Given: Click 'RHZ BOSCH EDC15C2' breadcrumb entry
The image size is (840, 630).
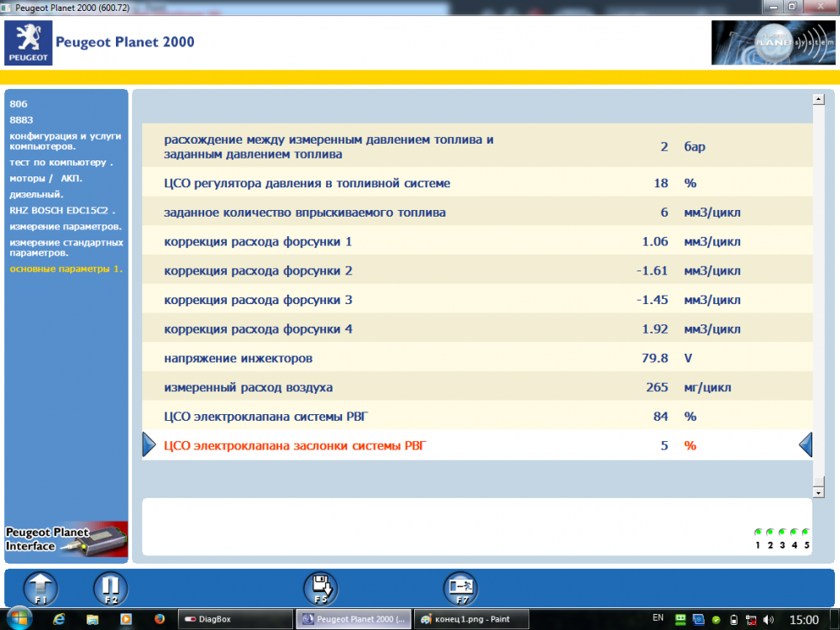Looking at the screenshot, I should pyautogui.click(x=62, y=211).
